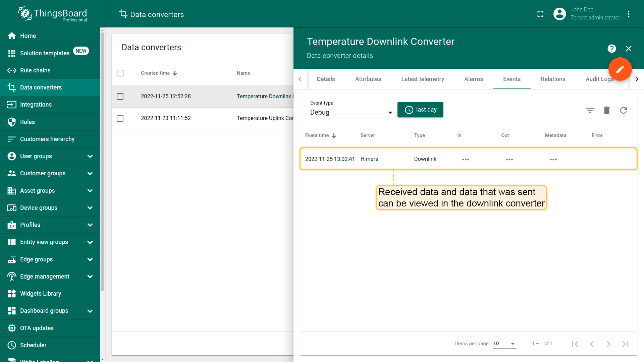Click the orange edit pencil button
This screenshot has height=362, width=644.
pyautogui.click(x=620, y=69)
